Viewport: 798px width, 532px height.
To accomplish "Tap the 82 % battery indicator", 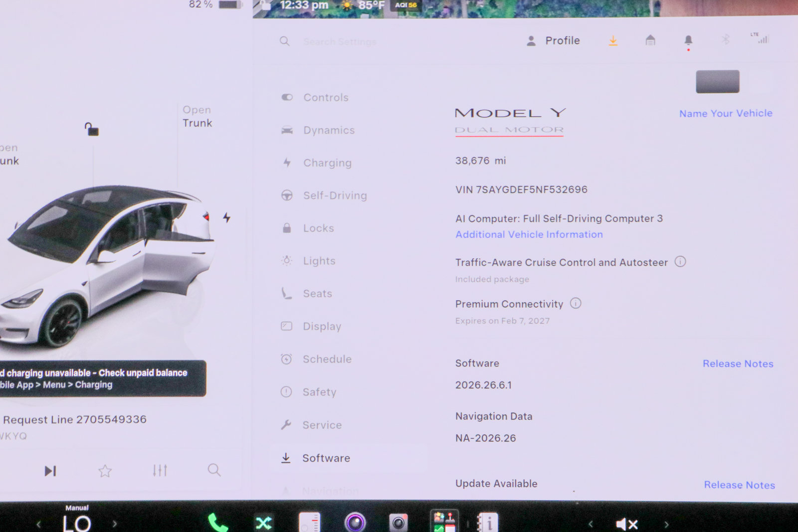I will [x=215, y=4].
